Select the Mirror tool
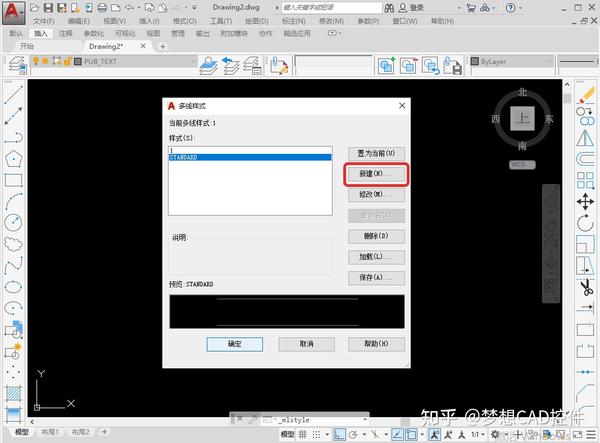600x443 pixels. (x=585, y=138)
